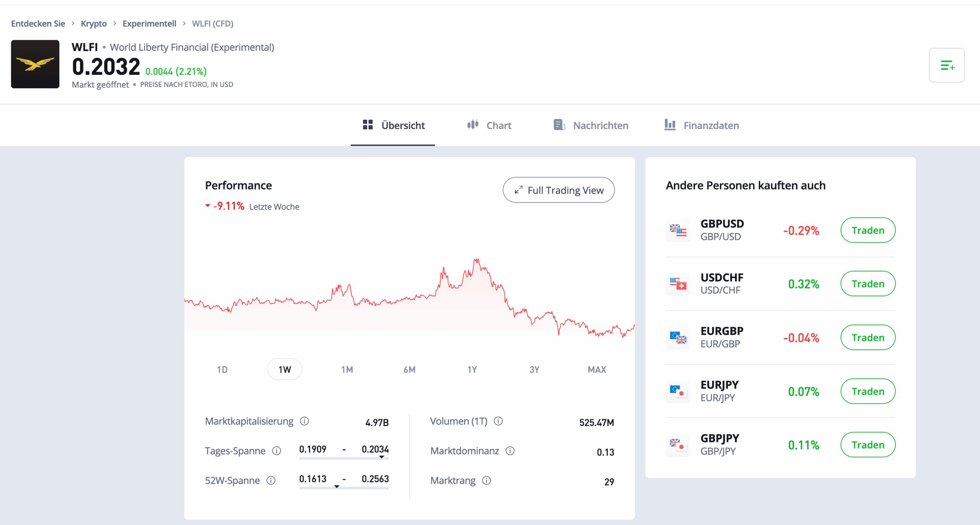Select the 1D chart timeframe
The width and height of the screenshot is (980, 525).
click(222, 370)
